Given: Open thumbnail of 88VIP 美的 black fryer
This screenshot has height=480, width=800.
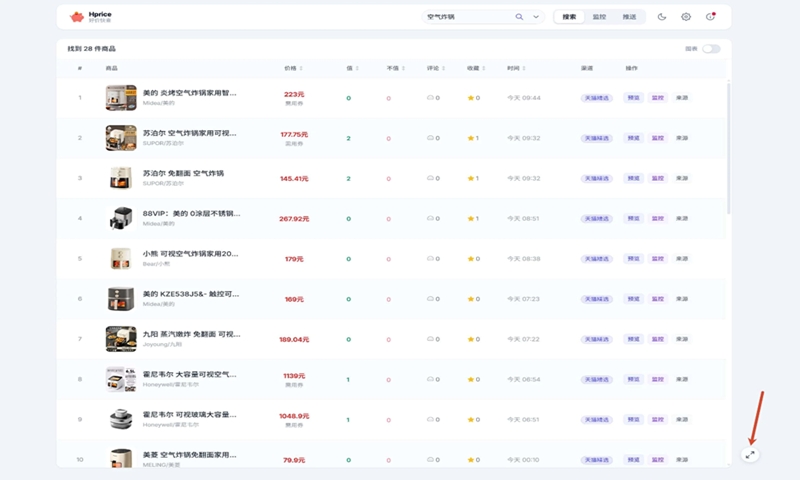Looking at the screenshot, I should [121, 218].
